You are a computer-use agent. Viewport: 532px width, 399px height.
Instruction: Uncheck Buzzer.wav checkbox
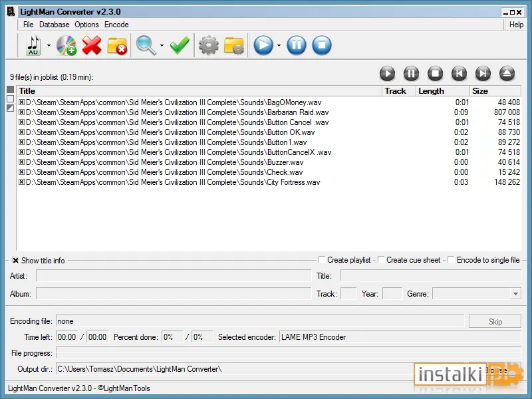tap(21, 162)
